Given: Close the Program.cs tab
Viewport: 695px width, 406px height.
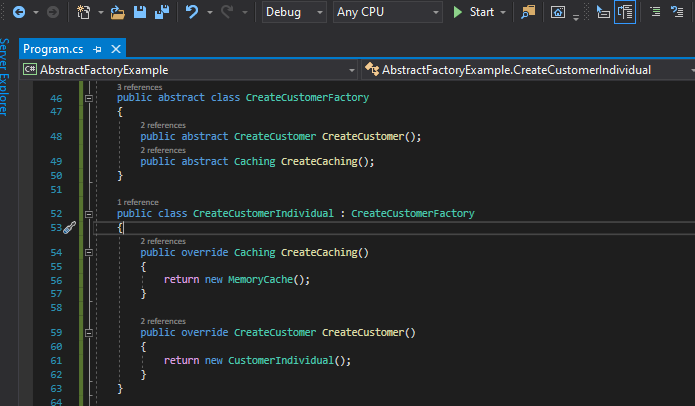Looking at the screenshot, I should click(x=116, y=49).
